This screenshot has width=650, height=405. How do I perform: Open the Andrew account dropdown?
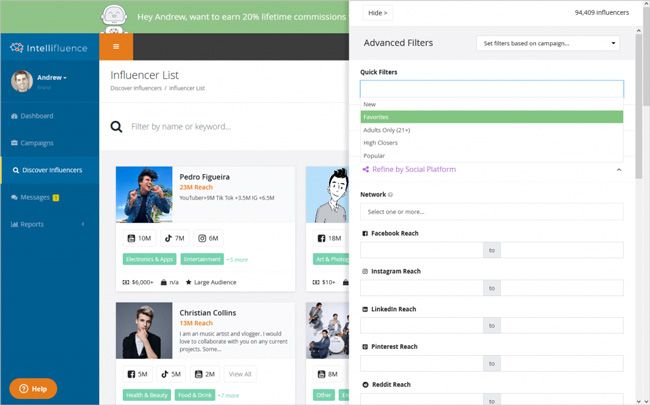(x=52, y=78)
